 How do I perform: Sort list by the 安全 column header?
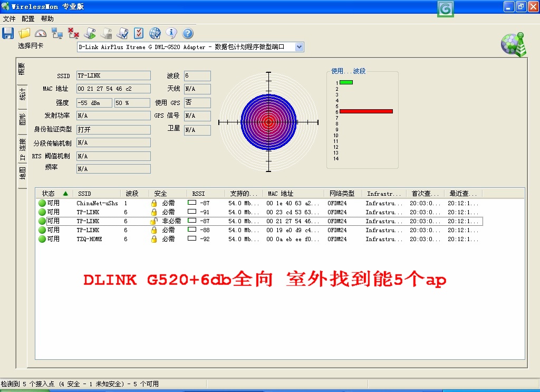tap(168, 194)
